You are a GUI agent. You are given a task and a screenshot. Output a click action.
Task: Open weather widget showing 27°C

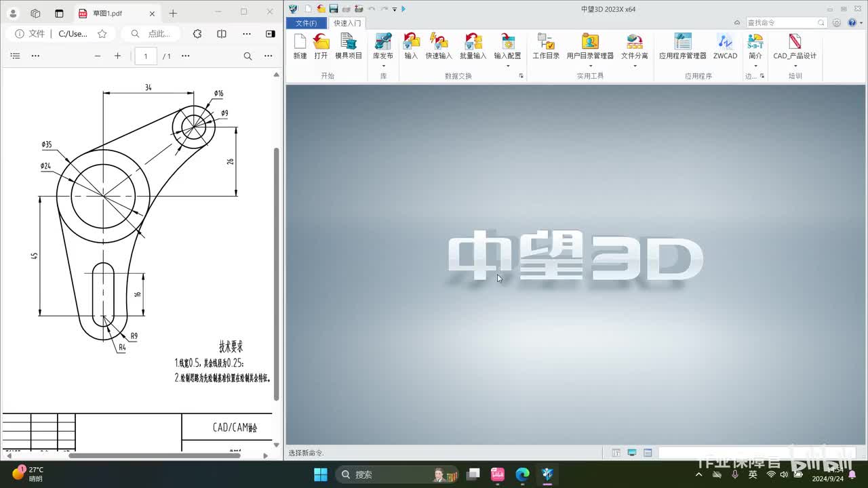click(x=28, y=474)
